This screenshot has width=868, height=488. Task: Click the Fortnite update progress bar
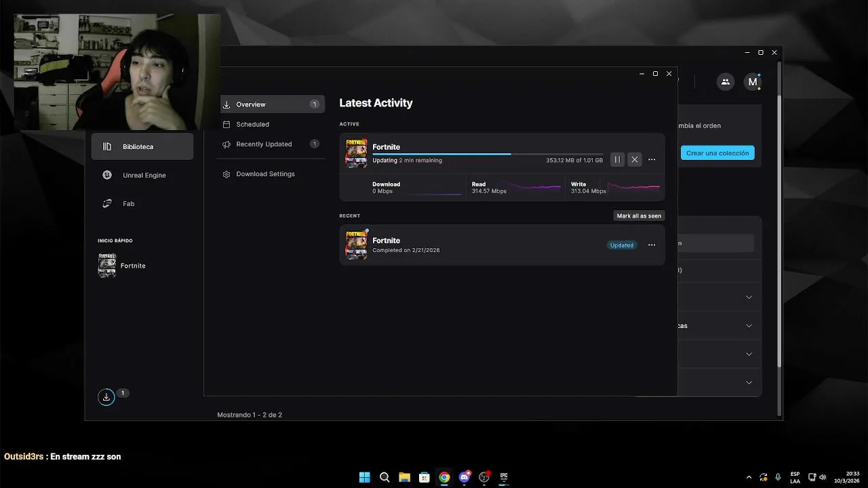[x=487, y=154]
